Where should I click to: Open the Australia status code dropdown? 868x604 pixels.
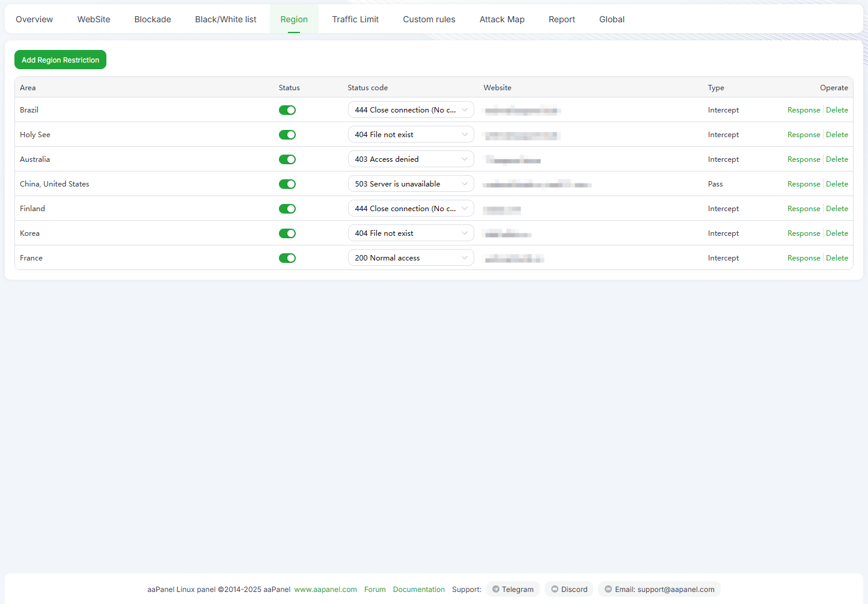click(411, 159)
